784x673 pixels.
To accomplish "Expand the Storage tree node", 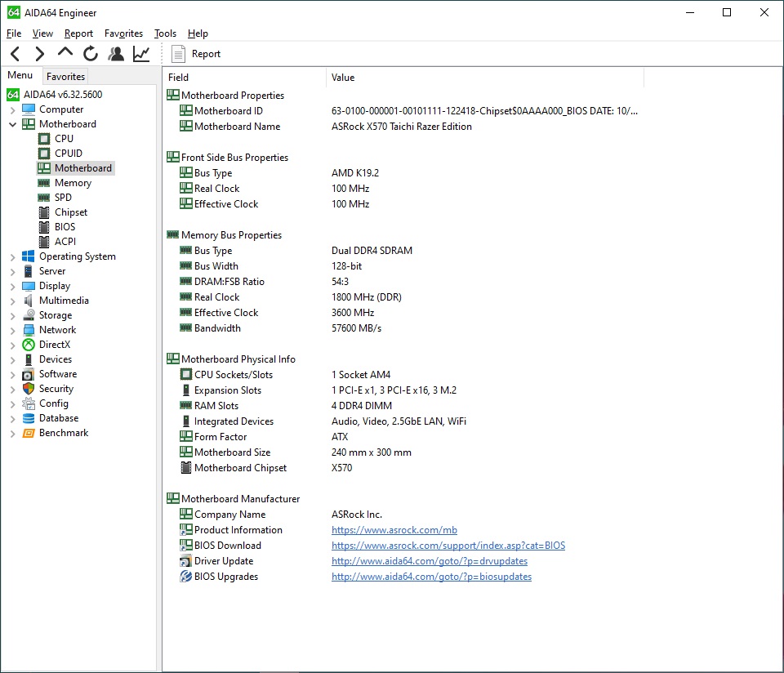I will [12, 316].
